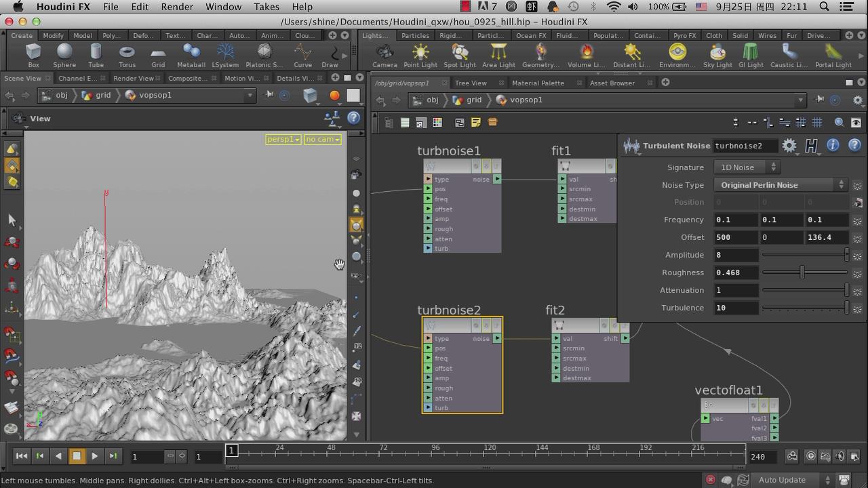Viewport: 868px width, 488px height.
Task: Toggle real-time playback in timeline
Action: pyautogui.click(x=811, y=456)
